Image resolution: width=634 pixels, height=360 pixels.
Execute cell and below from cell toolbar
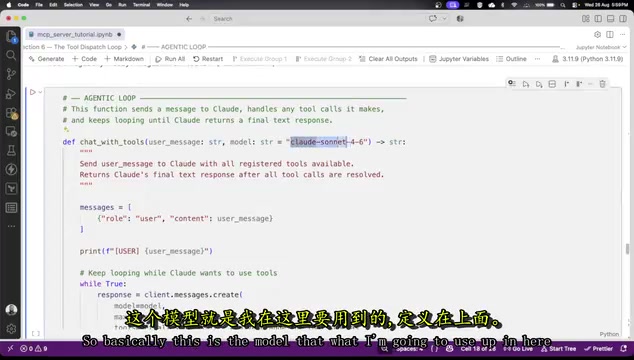tap(539, 84)
